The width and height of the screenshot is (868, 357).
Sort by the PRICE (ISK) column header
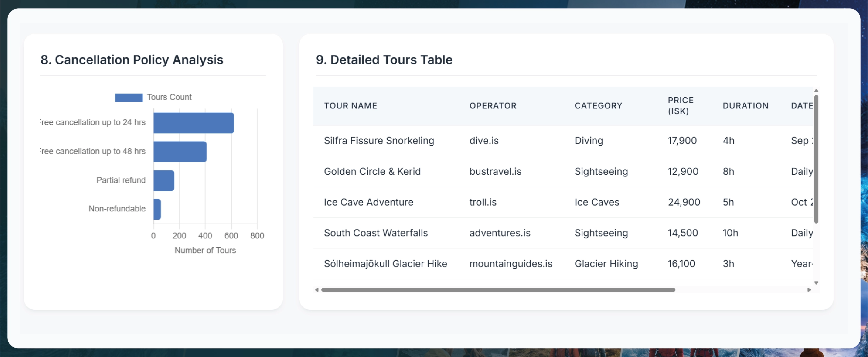tap(681, 106)
